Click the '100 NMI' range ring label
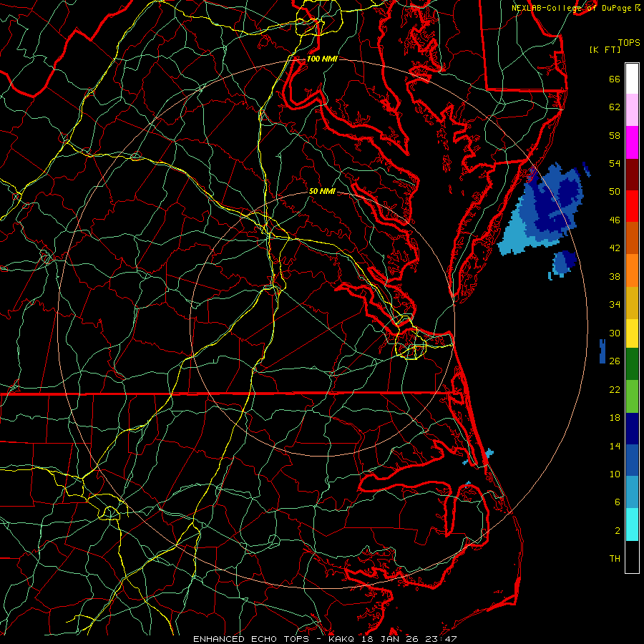644x644 pixels. tap(322, 59)
